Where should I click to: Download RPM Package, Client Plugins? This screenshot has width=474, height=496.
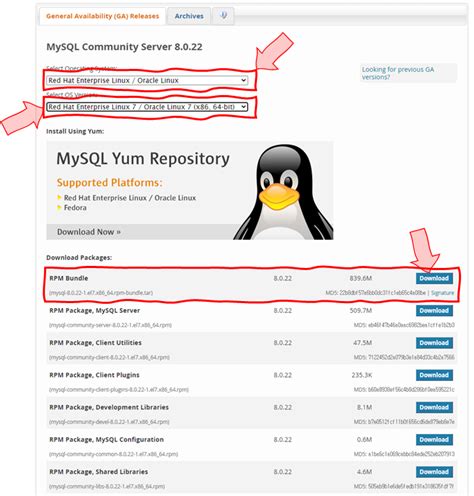point(434,375)
